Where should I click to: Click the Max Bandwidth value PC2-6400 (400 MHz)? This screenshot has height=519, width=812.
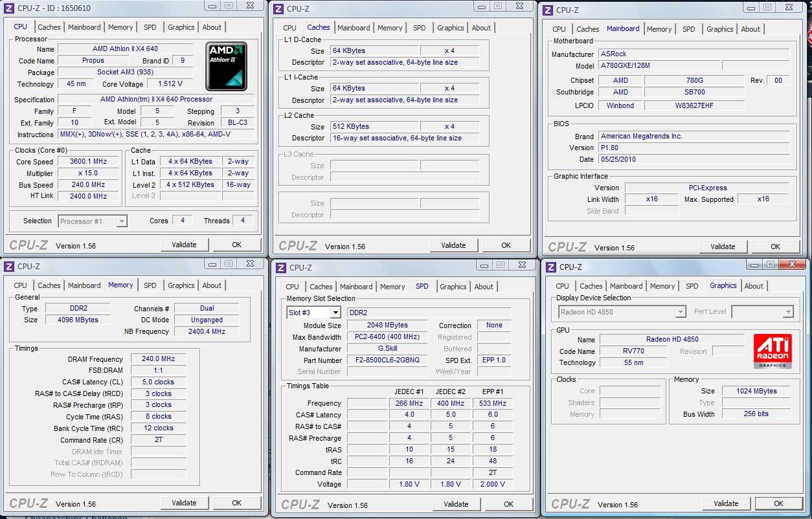click(x=387, y=337)
